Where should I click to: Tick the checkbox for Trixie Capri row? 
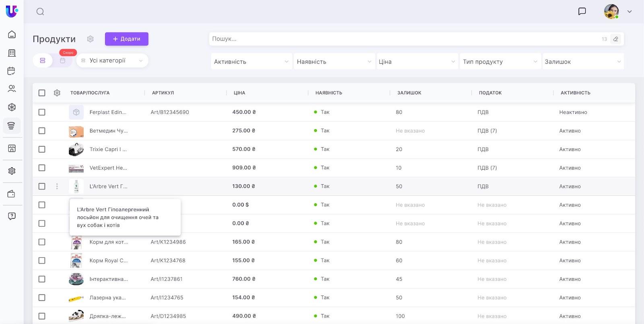coord(42,149)
